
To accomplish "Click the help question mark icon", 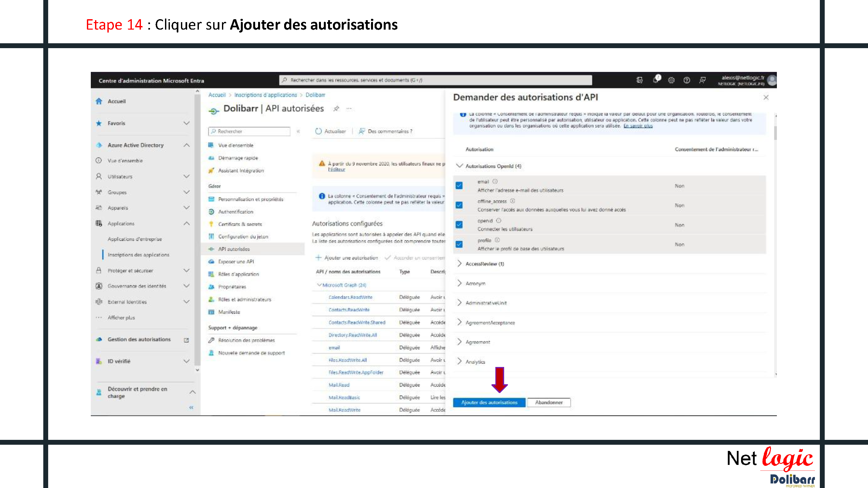I will pos(686,80).
